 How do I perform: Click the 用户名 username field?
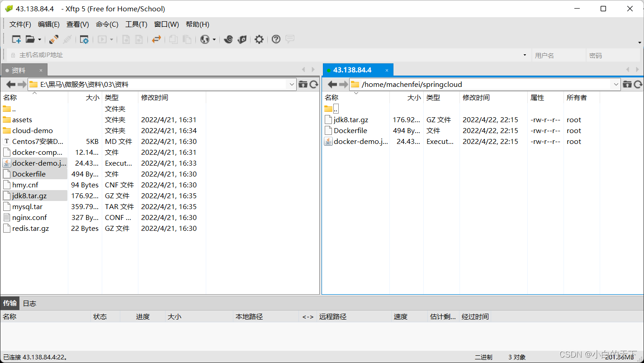[x=559, y=55]
